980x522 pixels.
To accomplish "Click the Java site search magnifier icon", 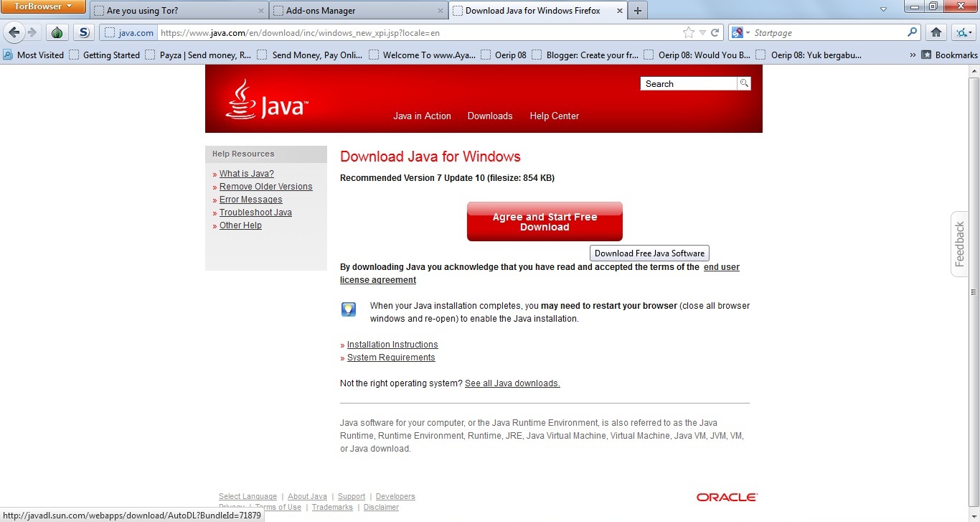I will (744, 83).
